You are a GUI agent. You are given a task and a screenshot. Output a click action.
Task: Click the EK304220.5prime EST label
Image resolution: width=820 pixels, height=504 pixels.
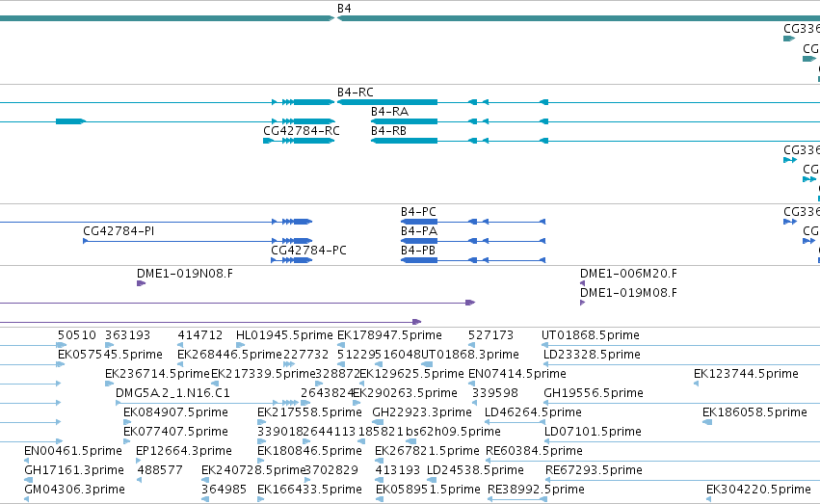[x=759, y=490]
